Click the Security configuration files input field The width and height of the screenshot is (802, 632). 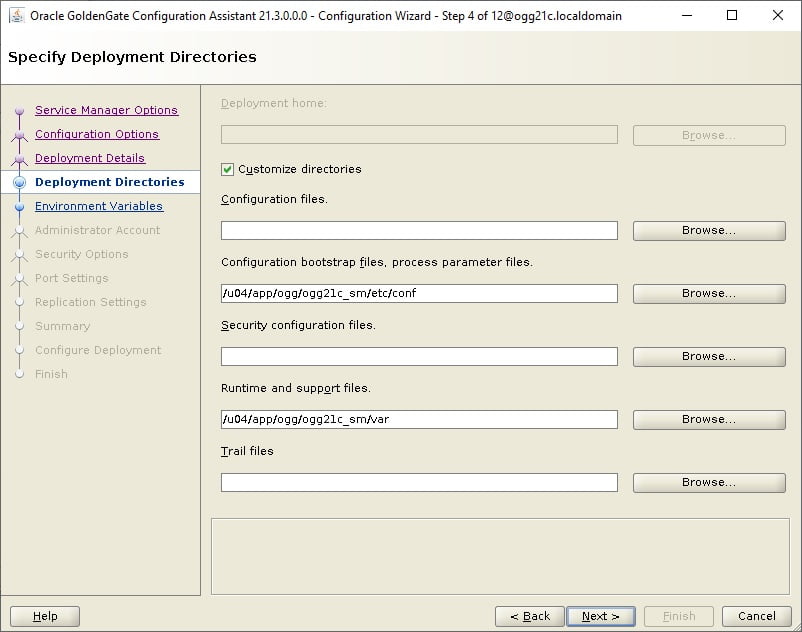click(x=419, y=356)
